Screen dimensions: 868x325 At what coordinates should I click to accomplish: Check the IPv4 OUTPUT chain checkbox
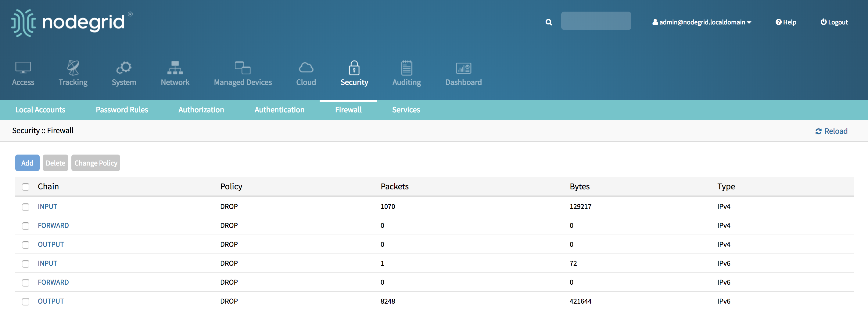point(26,244)
